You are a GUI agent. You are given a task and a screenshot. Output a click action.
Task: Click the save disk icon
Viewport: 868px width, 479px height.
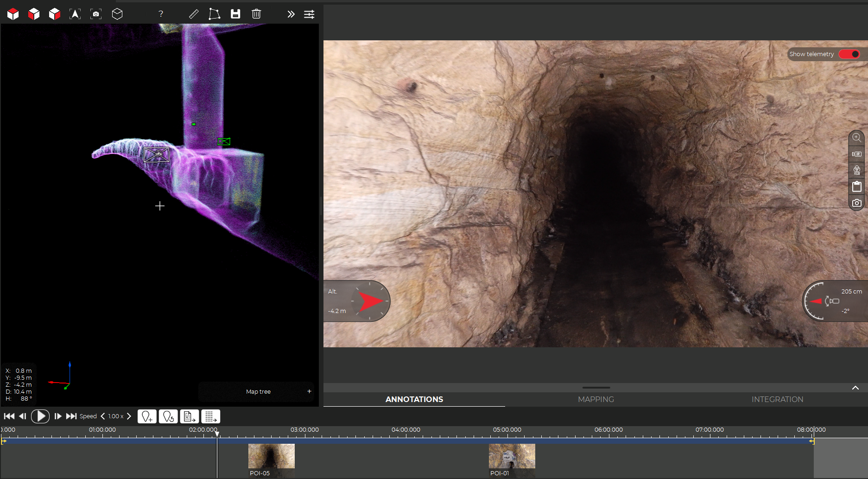(x=235, y=14)
